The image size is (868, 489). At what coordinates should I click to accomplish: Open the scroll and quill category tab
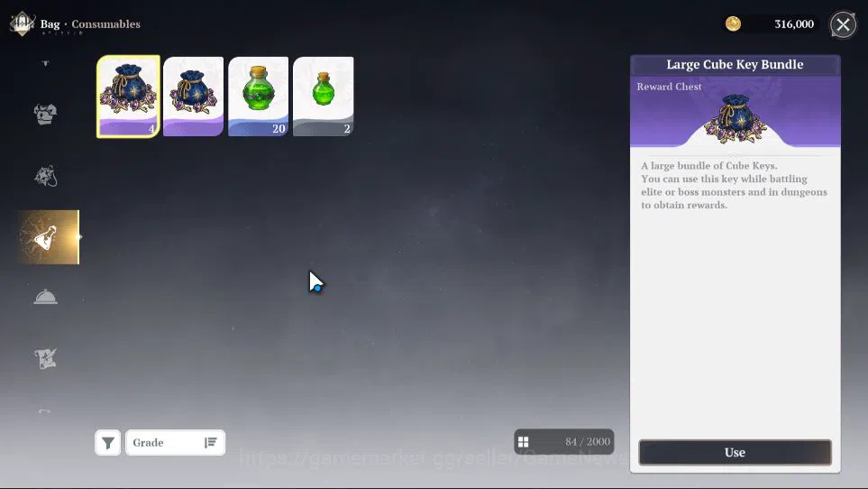point(45,359)
